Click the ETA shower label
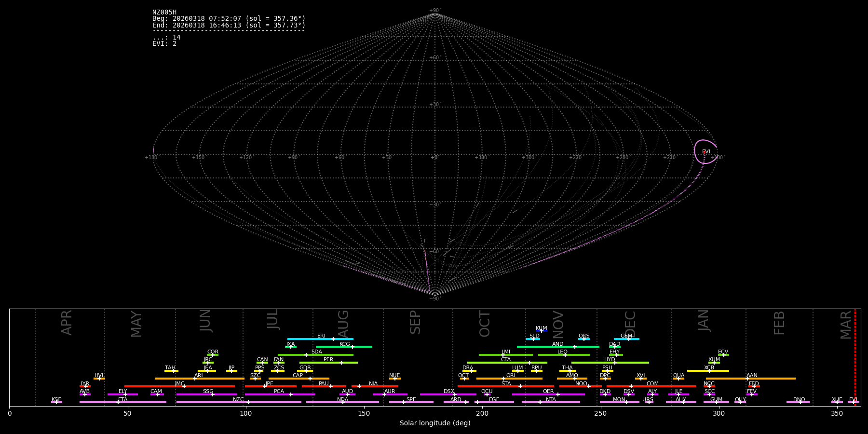Image resolution: width=868 pixels, height=434 pixels. tap(123, 400)
